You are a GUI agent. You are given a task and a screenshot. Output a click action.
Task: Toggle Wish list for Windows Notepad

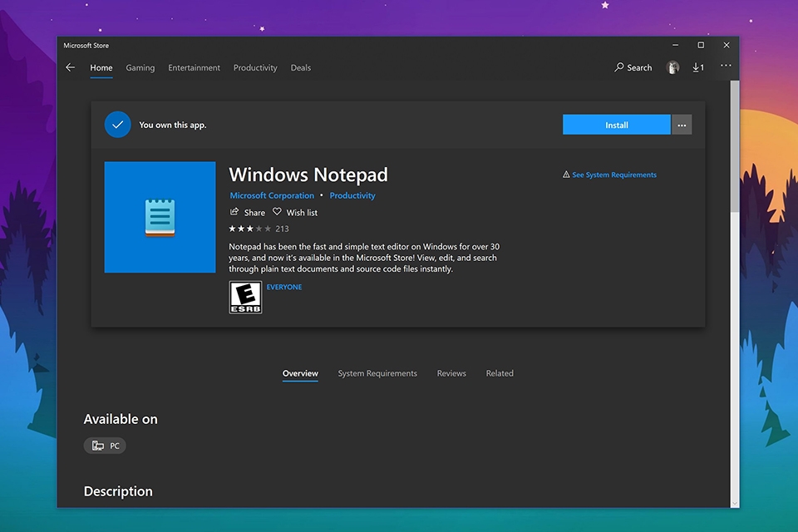pos(295,212)
